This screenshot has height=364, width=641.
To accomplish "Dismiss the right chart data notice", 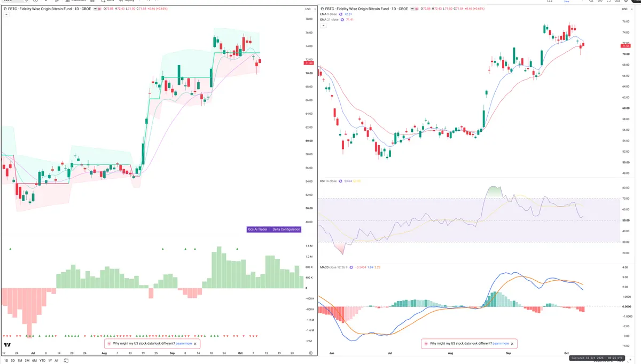I will (513, 344).
